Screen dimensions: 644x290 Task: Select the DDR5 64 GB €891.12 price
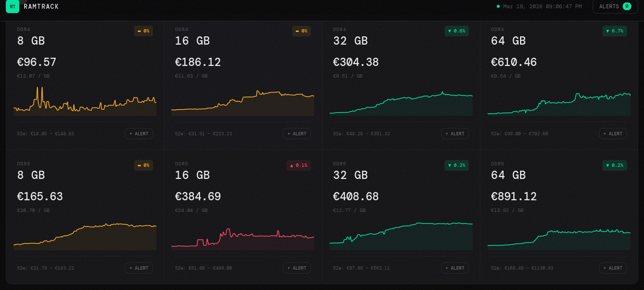click(x=514, y=197)
